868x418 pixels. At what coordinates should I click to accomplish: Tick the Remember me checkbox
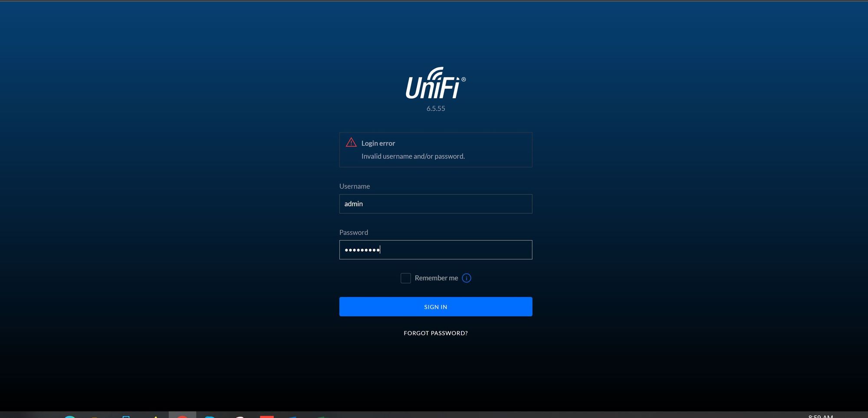tap(406, 278)
